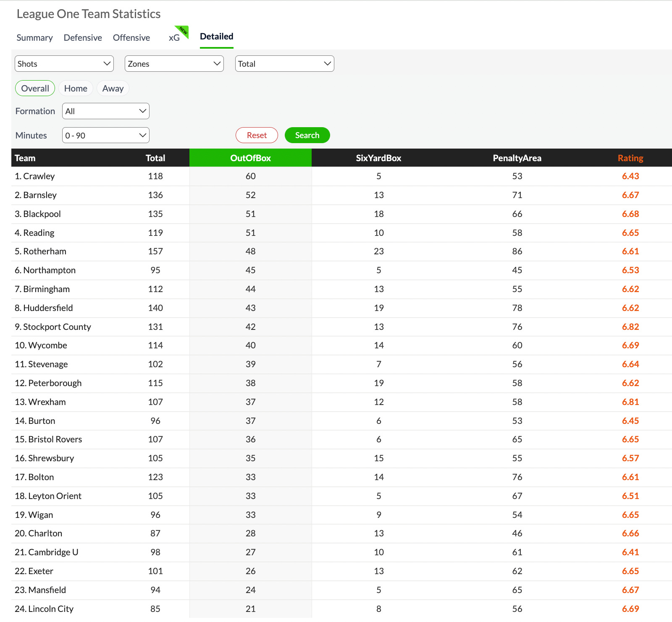Open the Total accumulation dropdown

point(285,64)
